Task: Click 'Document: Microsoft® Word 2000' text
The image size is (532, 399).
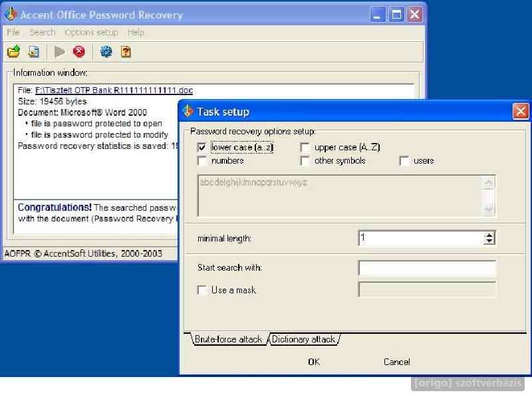Action: tap(82, 112)
